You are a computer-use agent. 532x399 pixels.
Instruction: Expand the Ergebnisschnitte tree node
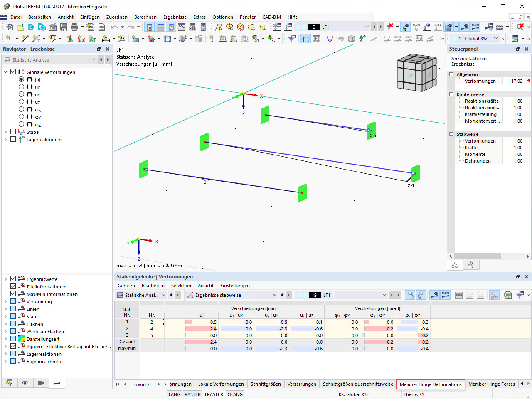pyautogui.click(x=5, y=361)
